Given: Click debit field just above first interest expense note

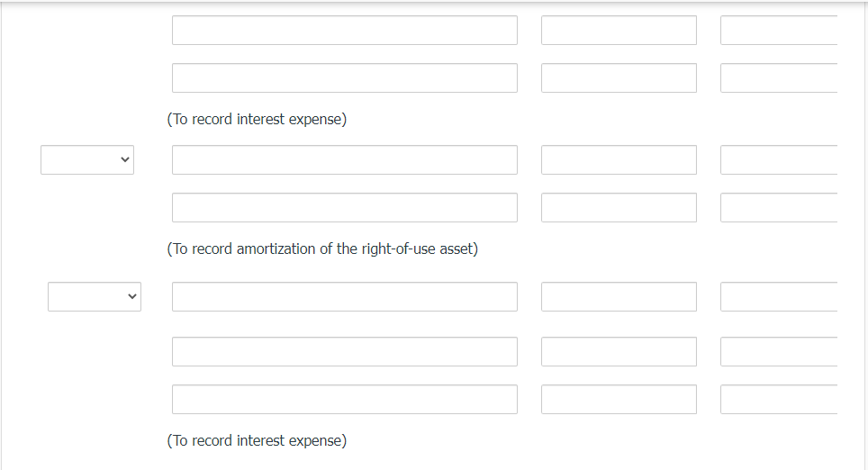Looking at the screenshot, I should click(x=619, y=77).
